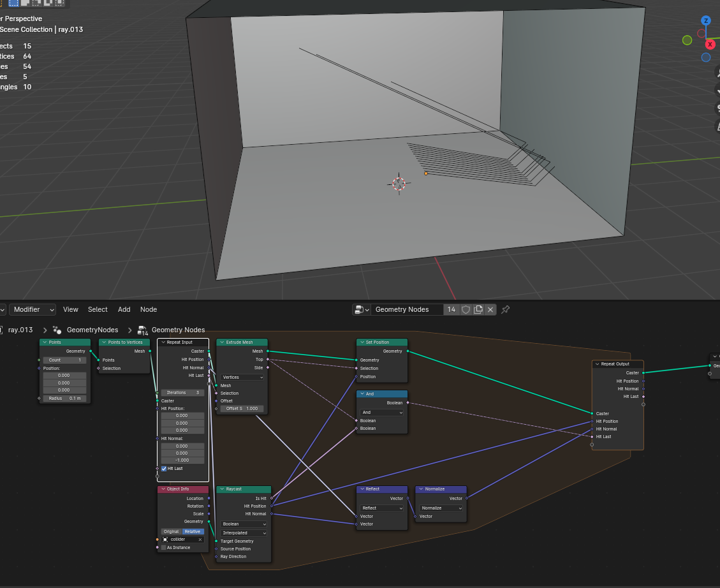This screenshot has height=588, width=720.
Task: Select the Original transform space button
Action: (172, 531)
